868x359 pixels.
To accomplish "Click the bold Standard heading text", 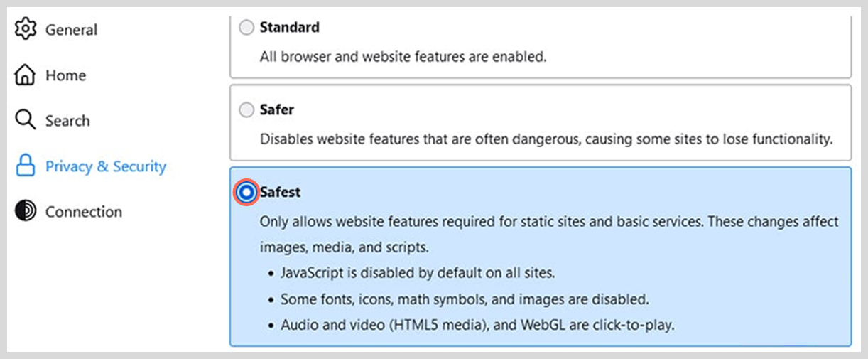I will pos(289,28).
